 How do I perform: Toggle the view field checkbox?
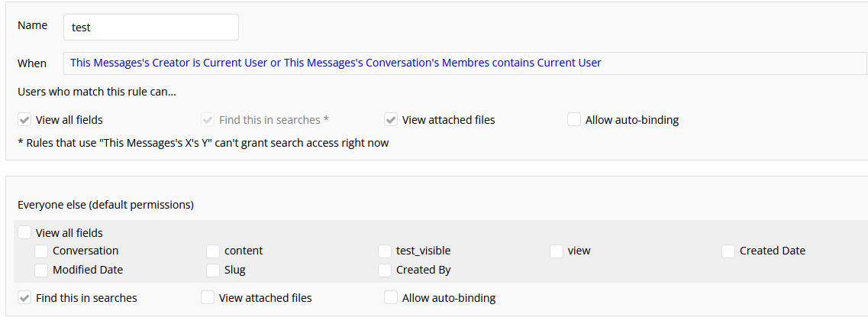557,251
